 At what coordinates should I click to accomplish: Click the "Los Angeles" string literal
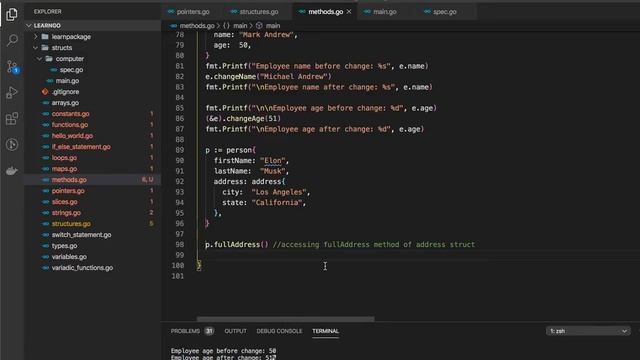click(x=279, y=192)
